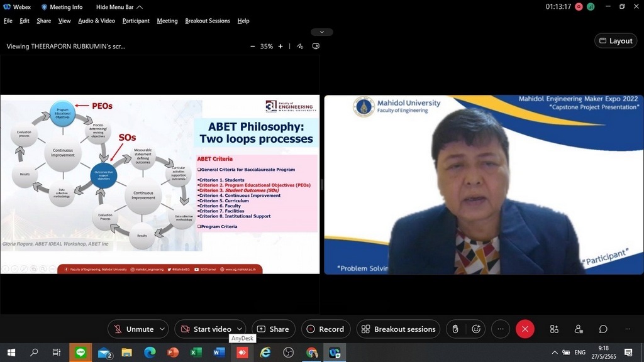Zoom in on shared screen with plus
Screen dimensions: 644x362
tap(280, 46)
